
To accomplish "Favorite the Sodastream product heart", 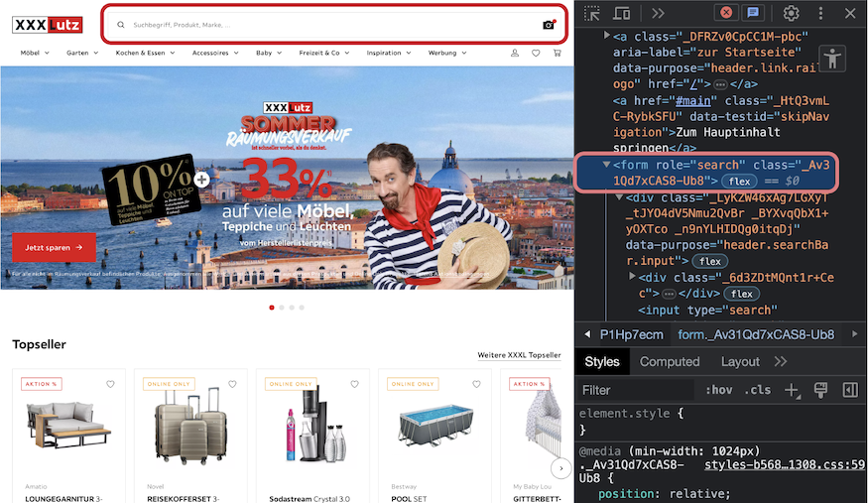I will (x=355, y=384).
